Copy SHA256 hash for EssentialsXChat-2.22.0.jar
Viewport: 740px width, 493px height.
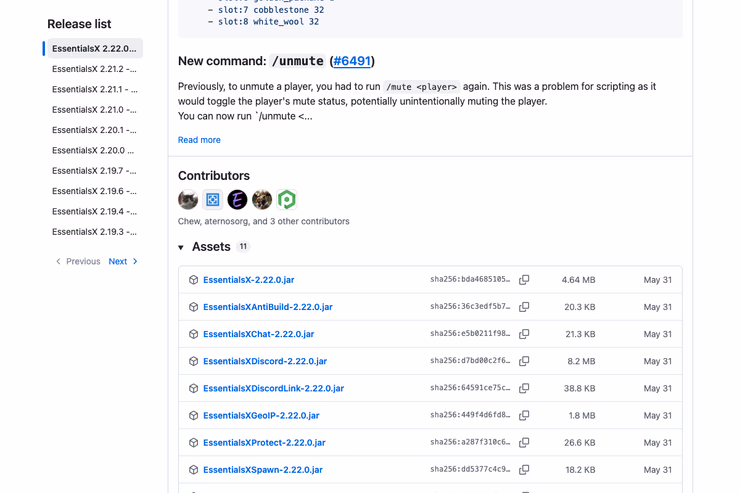tap(524, 334)
